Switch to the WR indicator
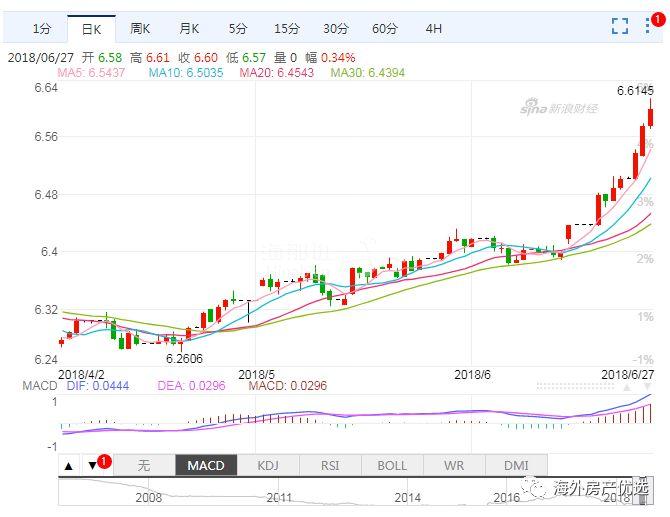Screen dimensions: 670x517 click(454, 465)
